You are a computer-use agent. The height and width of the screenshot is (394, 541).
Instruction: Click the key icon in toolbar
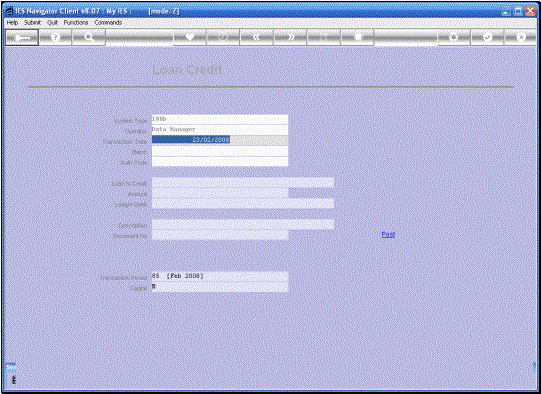click(x=22, y=37)
